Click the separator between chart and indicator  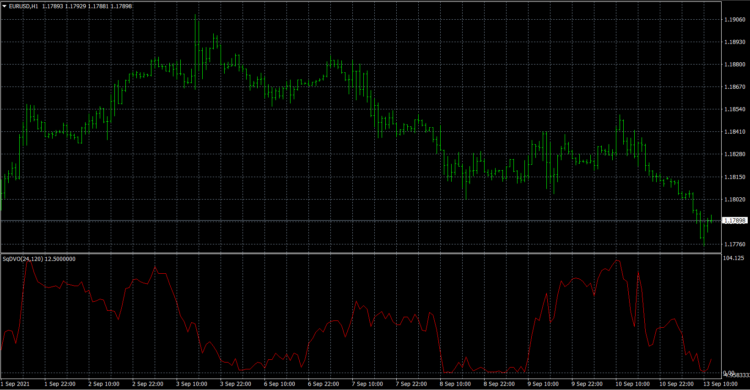pyautogui.click(x=361, y=253)
